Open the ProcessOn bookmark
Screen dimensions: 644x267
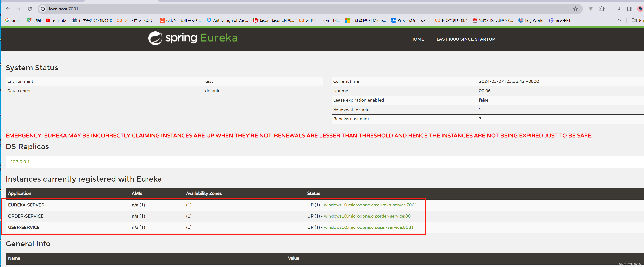click(x=411, y=20)
